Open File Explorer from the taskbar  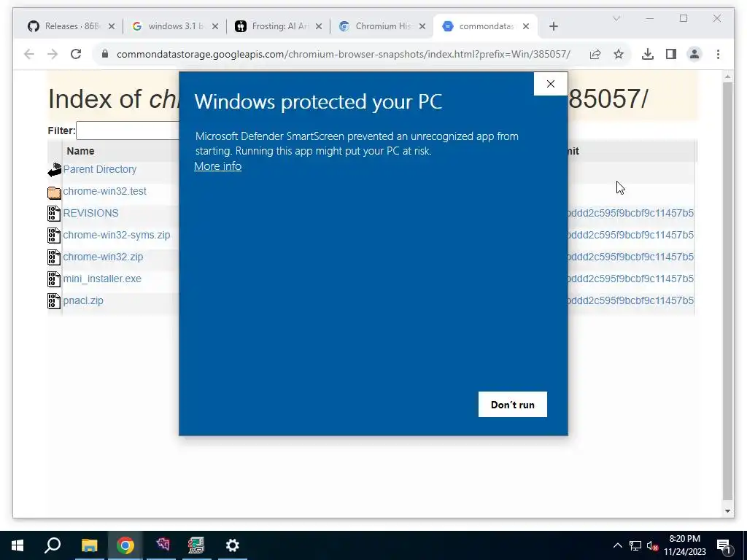[x=89, y=545]
